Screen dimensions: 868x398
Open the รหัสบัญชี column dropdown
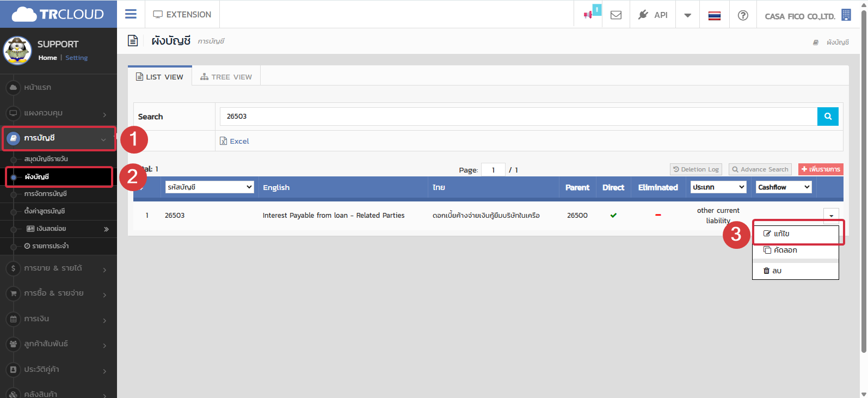[210, 187]
